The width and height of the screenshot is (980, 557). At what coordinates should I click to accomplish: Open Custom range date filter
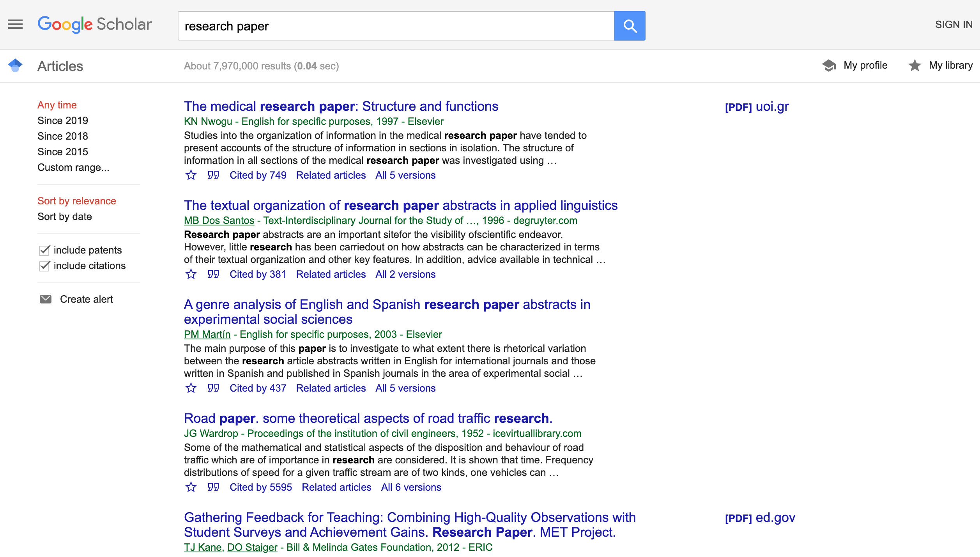[73, 167]
